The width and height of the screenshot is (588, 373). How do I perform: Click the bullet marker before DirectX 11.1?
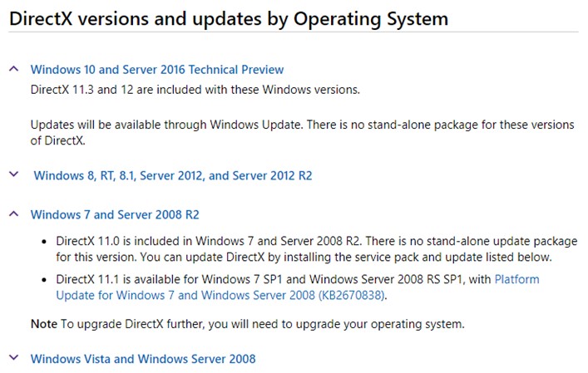[44, 280]
